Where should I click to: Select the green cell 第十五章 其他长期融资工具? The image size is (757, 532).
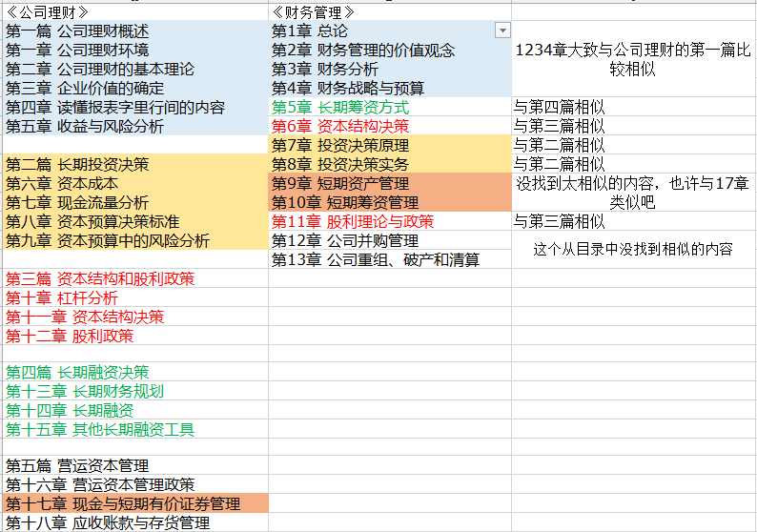pyautogui.click(x=135, y=429)
